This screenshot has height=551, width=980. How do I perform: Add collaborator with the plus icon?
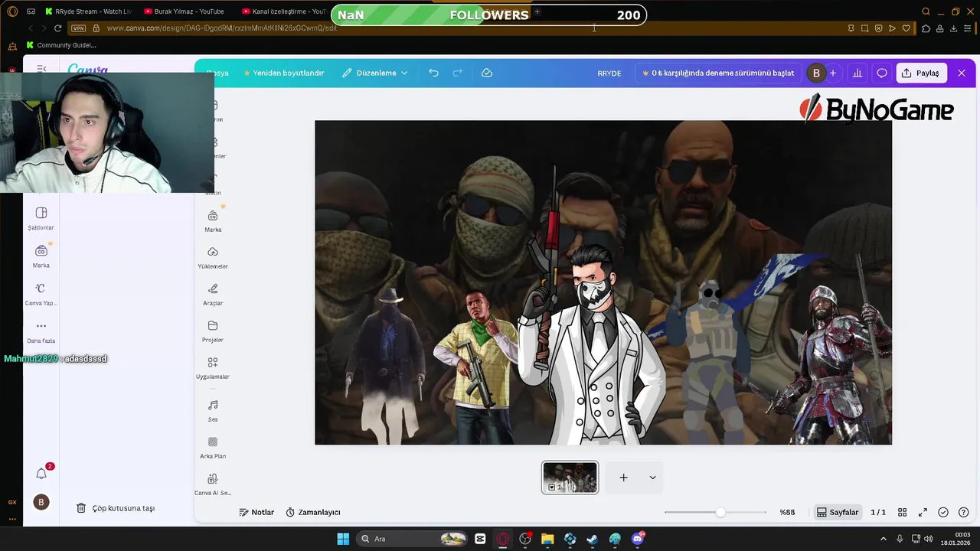[833, 73]
